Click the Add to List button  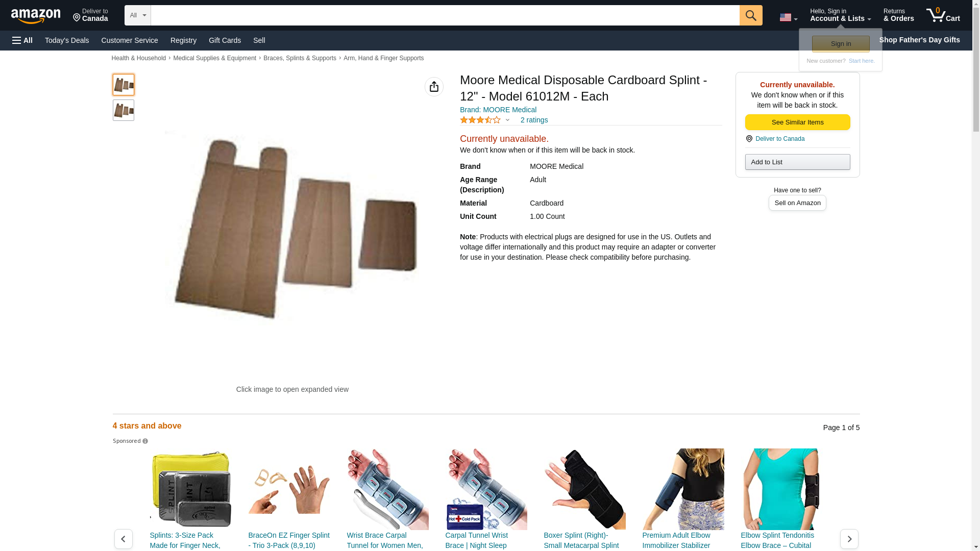tap(797, 162)
